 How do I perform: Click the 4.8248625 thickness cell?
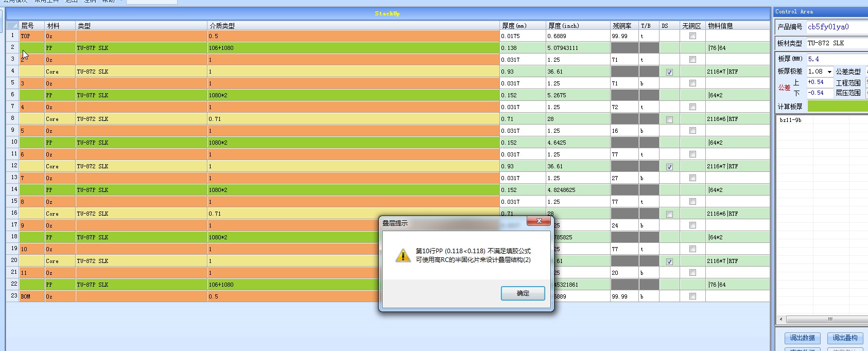578,190
